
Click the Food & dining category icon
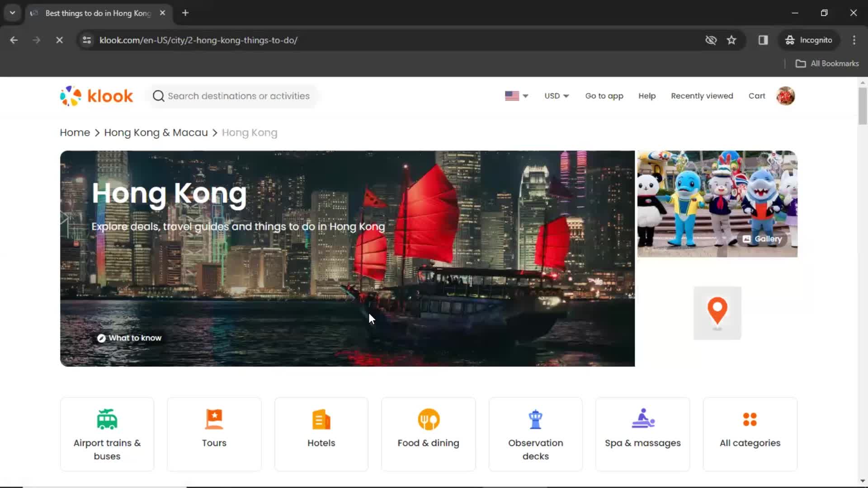tap(429, 418)
